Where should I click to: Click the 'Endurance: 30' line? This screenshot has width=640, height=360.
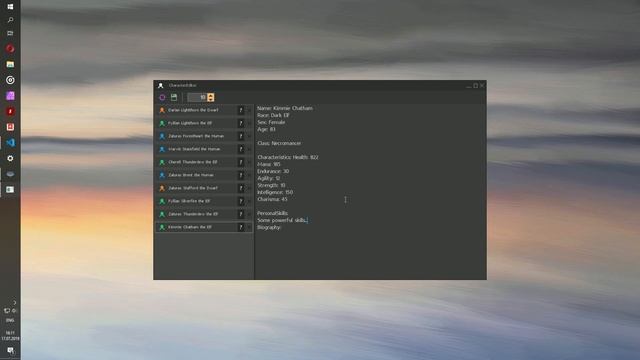tap(273, 171)
